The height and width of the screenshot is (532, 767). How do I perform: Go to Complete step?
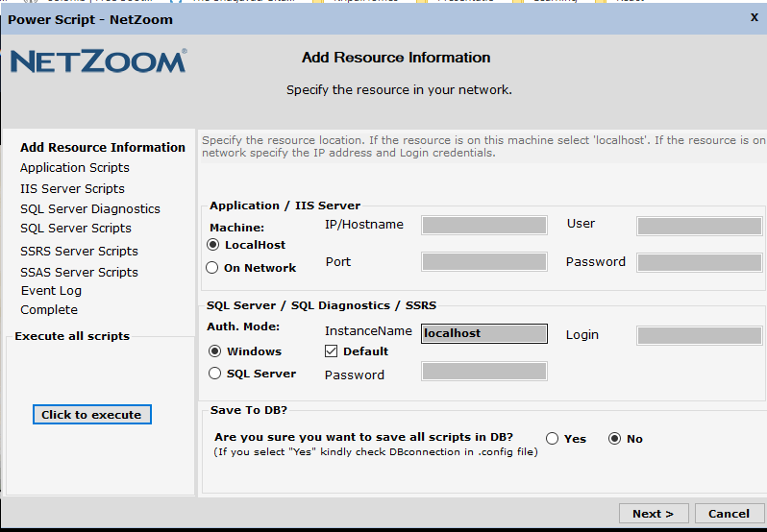49,310
